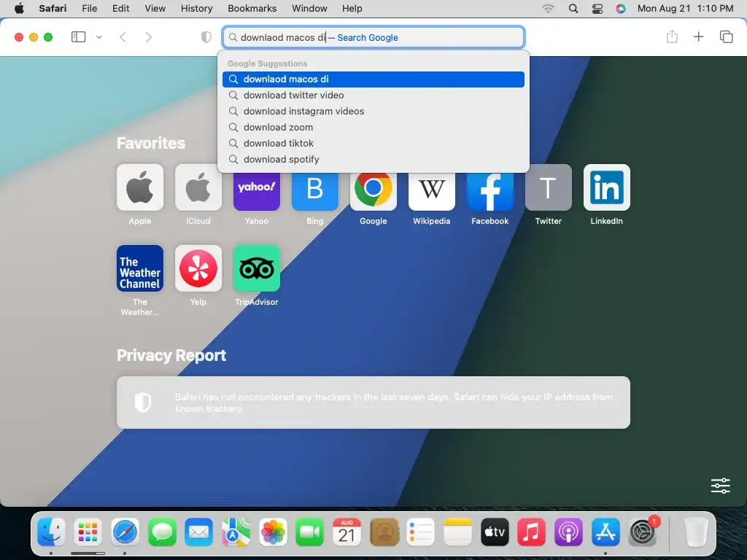Open the Bookmarks menu

click(x=252, y=8)
